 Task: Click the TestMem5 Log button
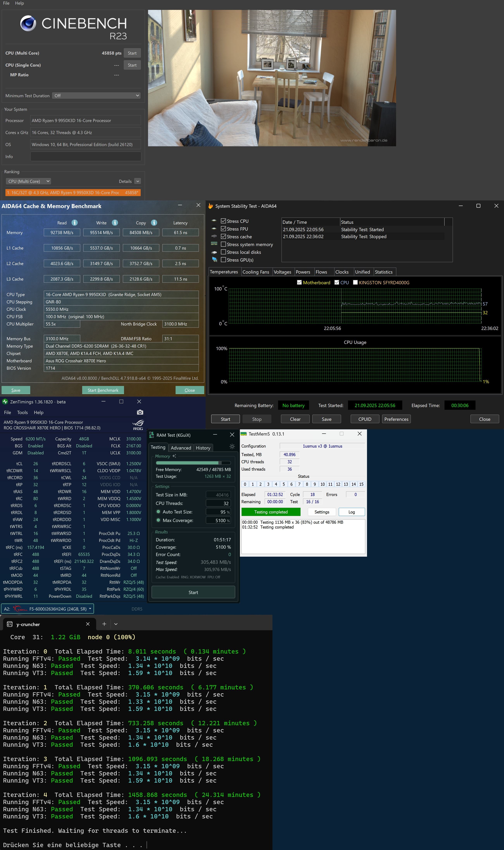[352, 512]
